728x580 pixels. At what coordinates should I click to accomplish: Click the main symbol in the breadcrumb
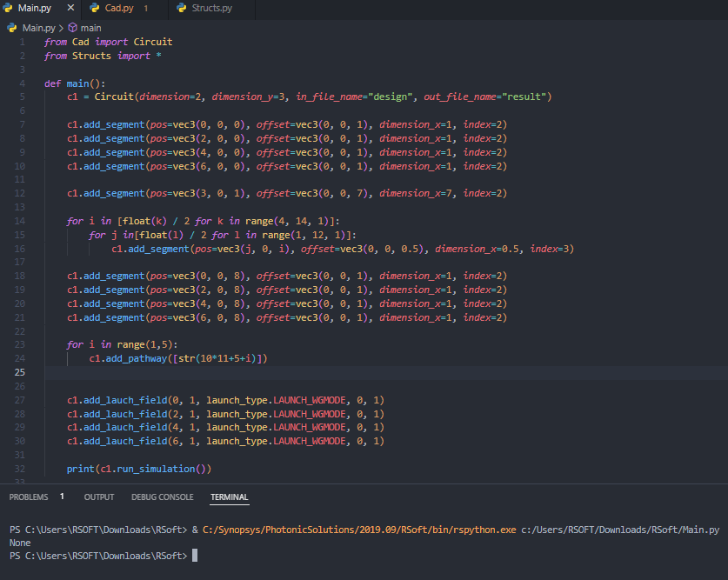click(91, 28)
